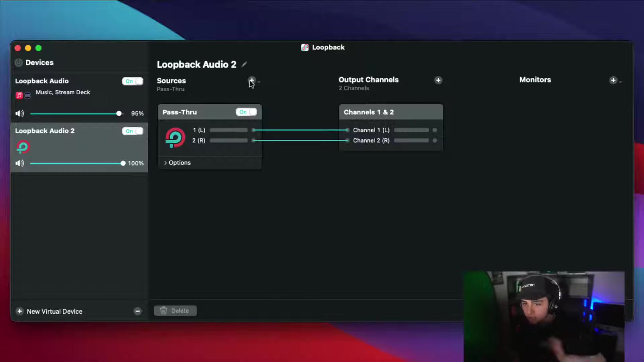Click the 100% volume value
The height and width of the screenshot is (362, 644).
click(136, 163)
